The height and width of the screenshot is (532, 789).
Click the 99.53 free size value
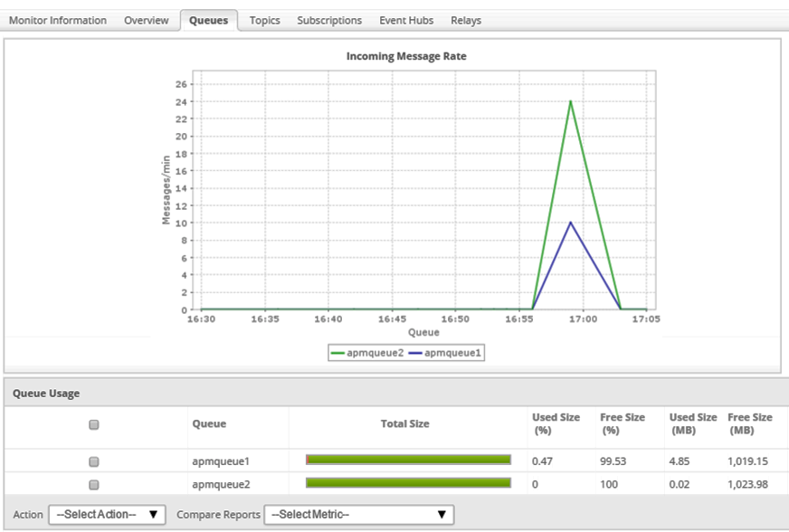(613, 461)
